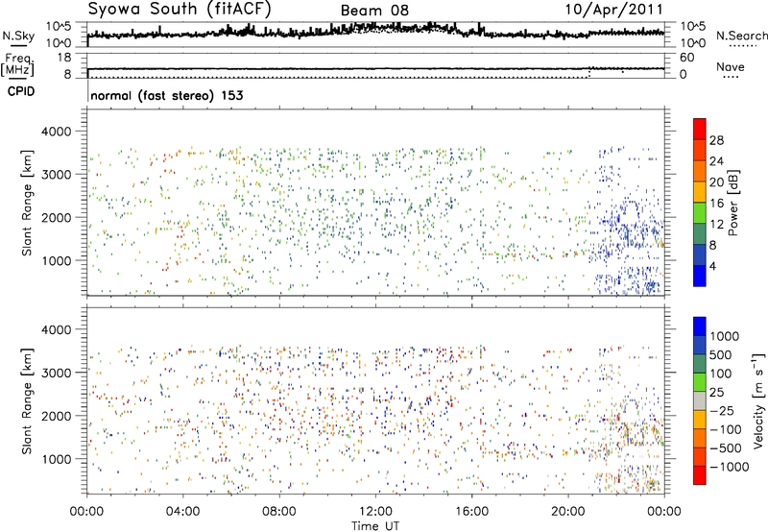Select the '-1000' velocity colorbar value
768x532 pixels.
point(730,467)
